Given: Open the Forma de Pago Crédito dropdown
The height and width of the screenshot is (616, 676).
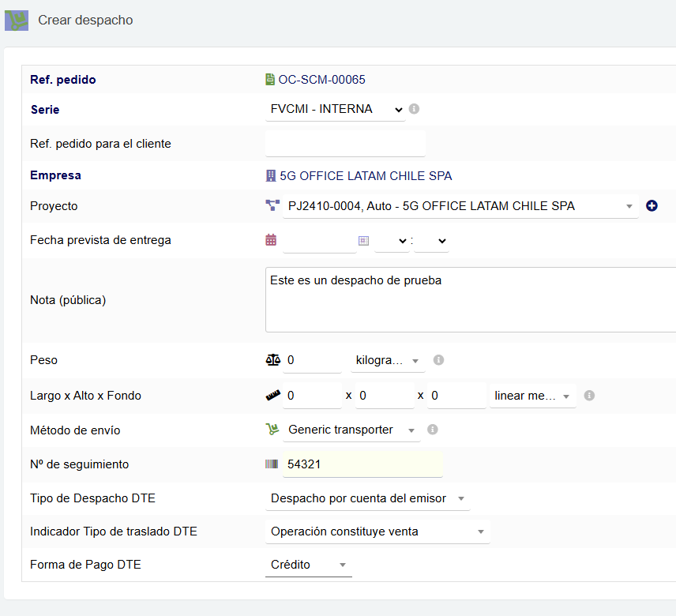Looking at the screenshot, I should point(308,565).
